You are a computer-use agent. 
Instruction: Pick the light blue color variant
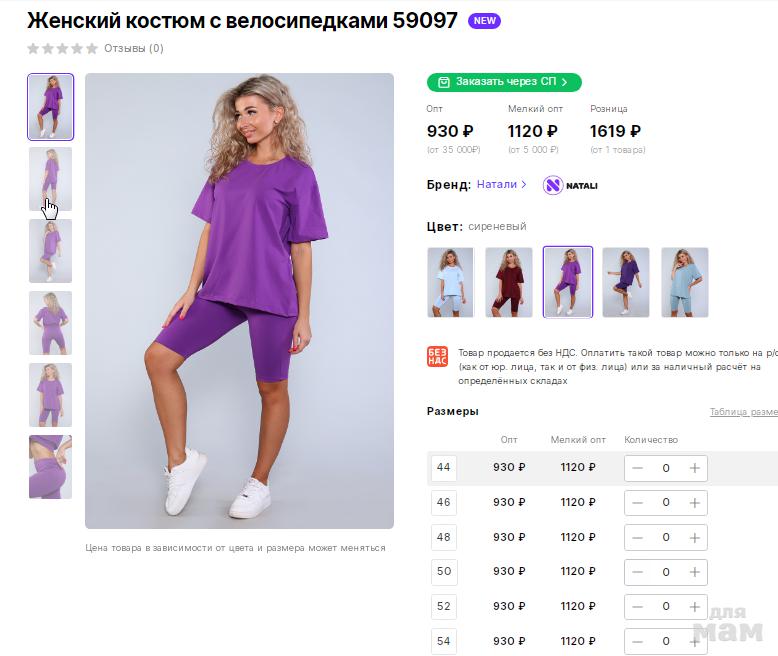pos(450,282)
